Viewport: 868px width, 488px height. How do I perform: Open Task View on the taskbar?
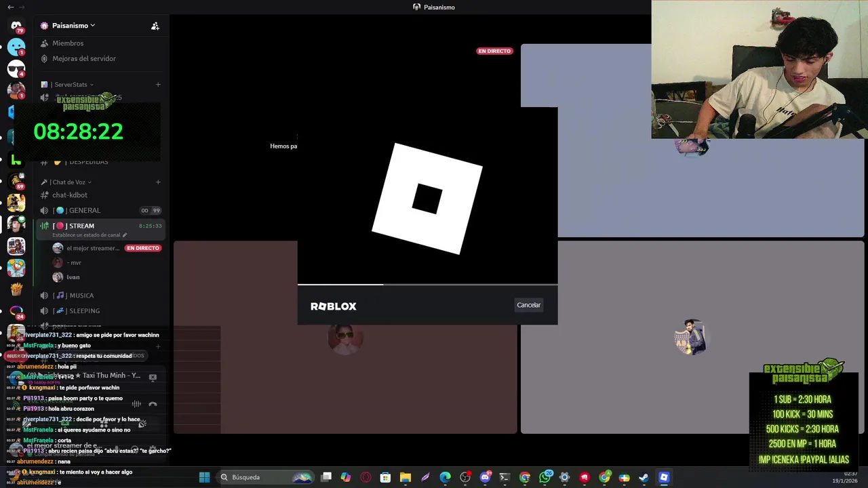pos(326,477)
